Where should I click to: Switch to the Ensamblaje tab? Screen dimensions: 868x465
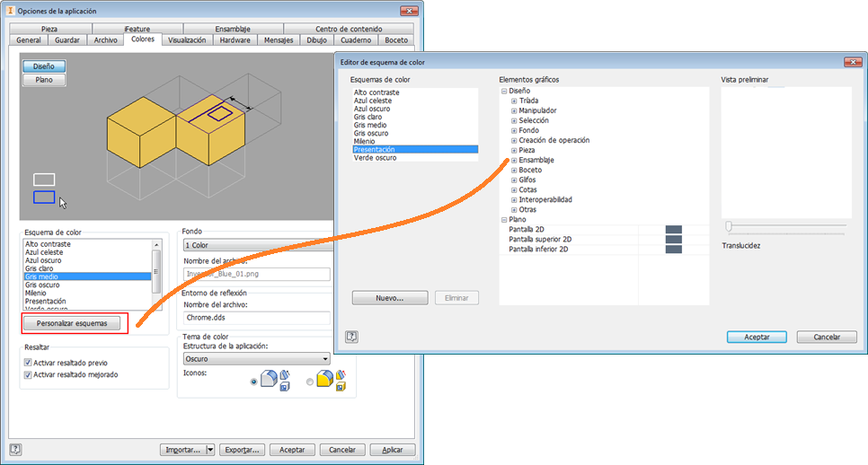click(233, 29)
